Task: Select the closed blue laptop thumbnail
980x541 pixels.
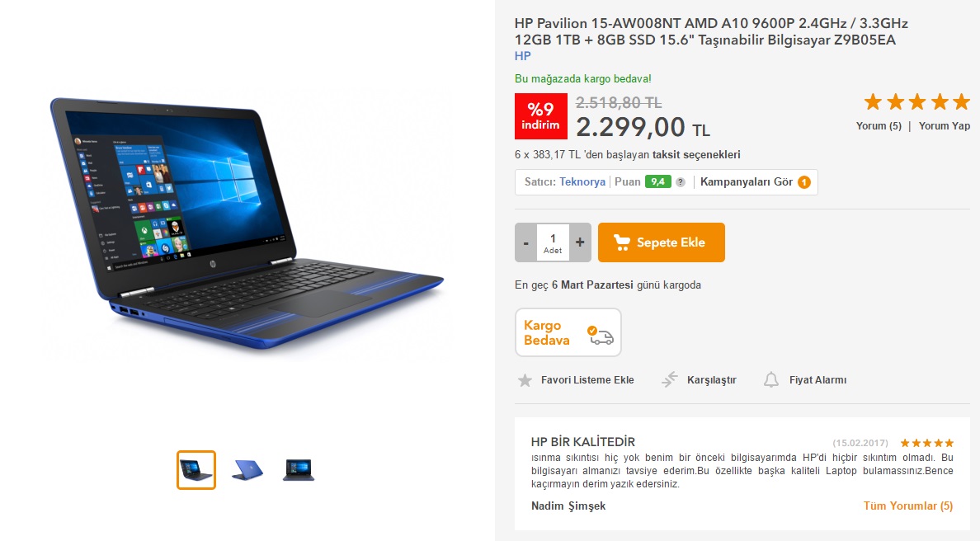Action: pos(247,470)
